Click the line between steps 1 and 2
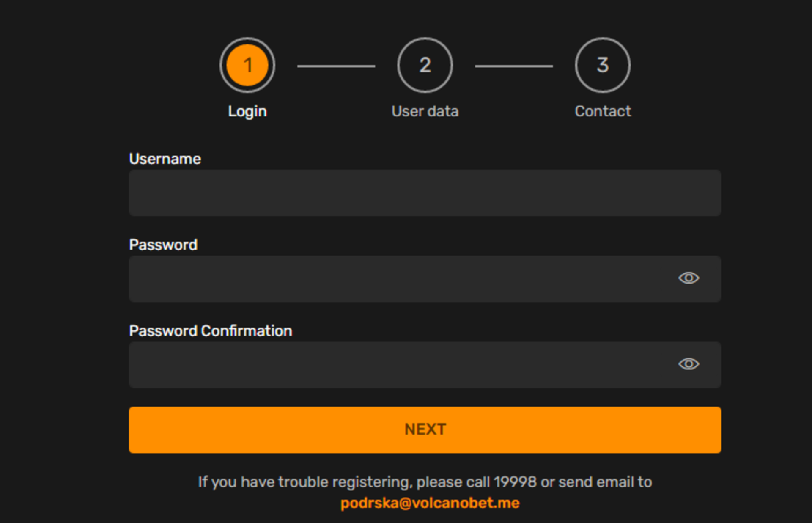The width and height of the screenshot is (812, 523). point(336,66)
